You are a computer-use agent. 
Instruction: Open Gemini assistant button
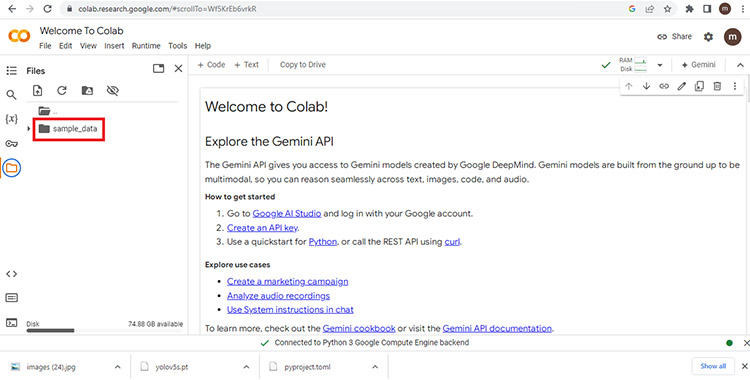tap(699, 65)
